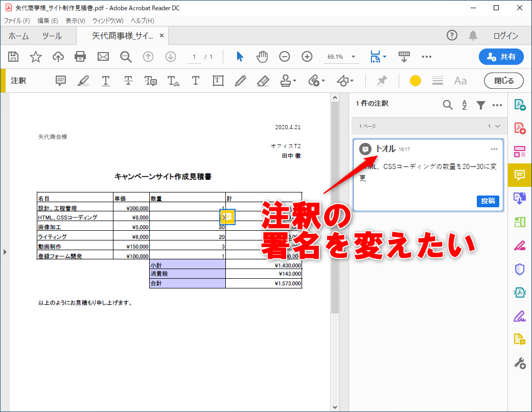Select the text highlight tool
This screenshot has width=532, height=412.
[x=84, y=81]
